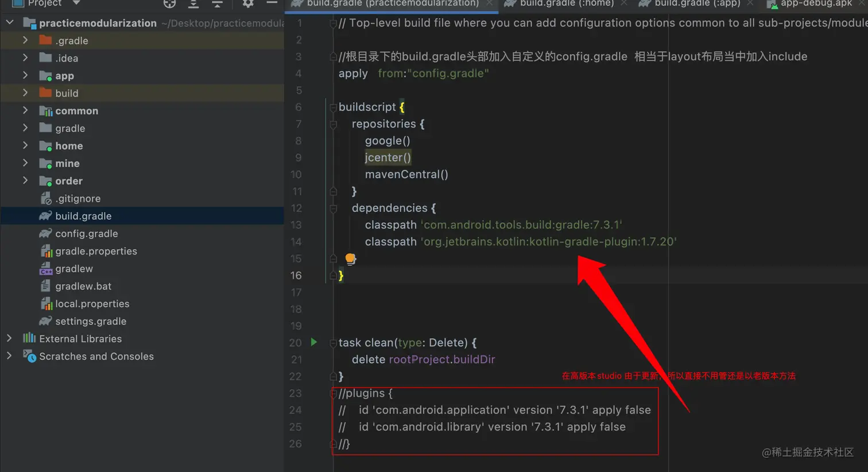The width and height of the screenshot is (868, 472).
Task: Click the orange .gradle folder icon
Action: [45, 40]
